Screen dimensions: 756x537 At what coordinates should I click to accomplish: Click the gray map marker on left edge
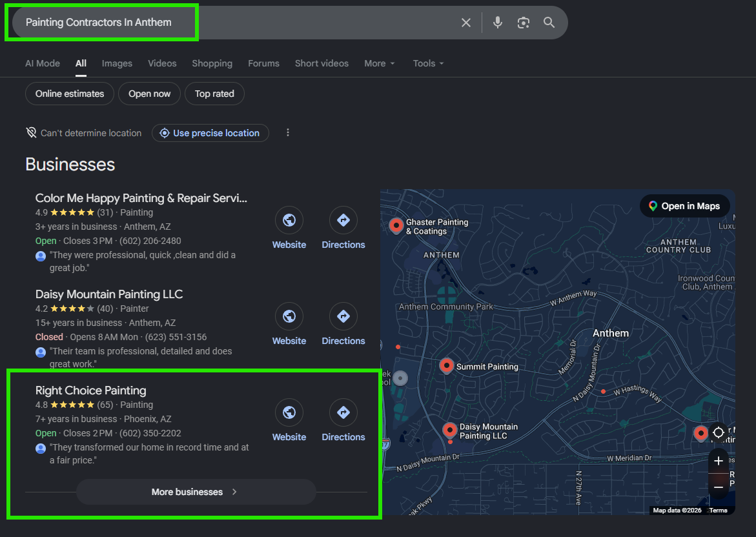point(400,378)
